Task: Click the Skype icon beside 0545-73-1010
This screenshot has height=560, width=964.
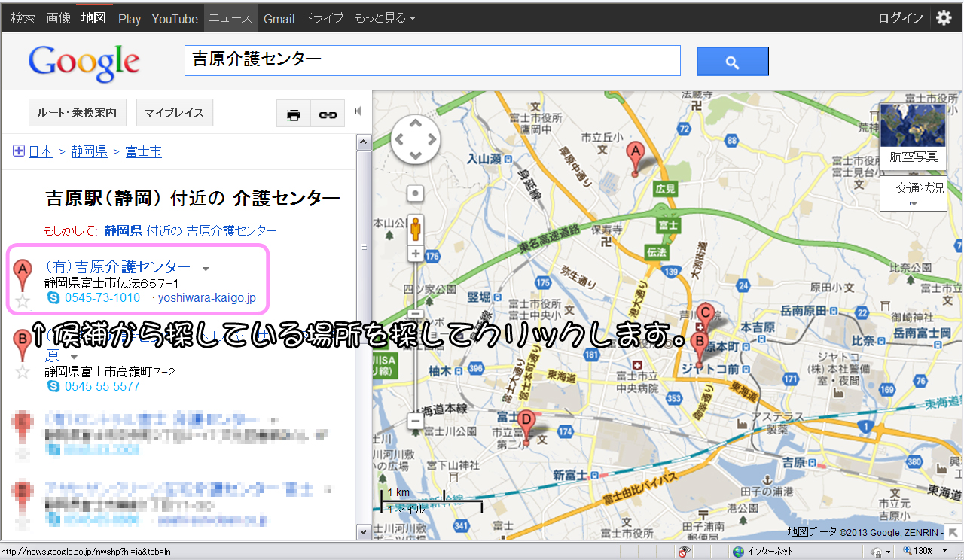Action: (53, 298)
